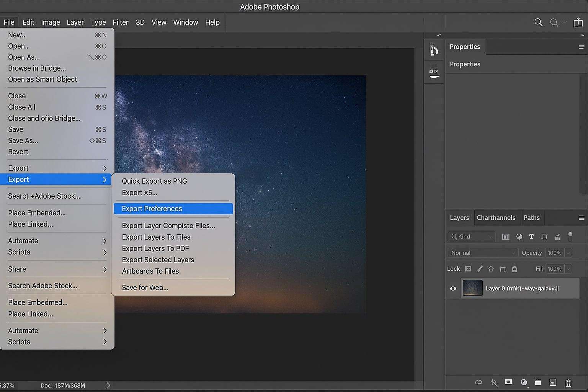Click the create new layer icon
Image resolution: width=588 pixels, height=392 pixels.
(x=552, y=382)
